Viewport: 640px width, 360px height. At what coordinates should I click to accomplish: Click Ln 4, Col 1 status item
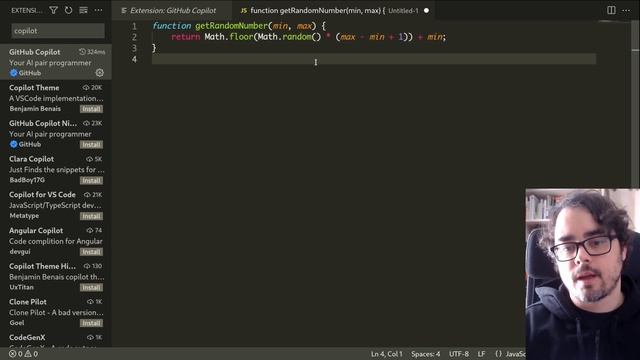387,354
